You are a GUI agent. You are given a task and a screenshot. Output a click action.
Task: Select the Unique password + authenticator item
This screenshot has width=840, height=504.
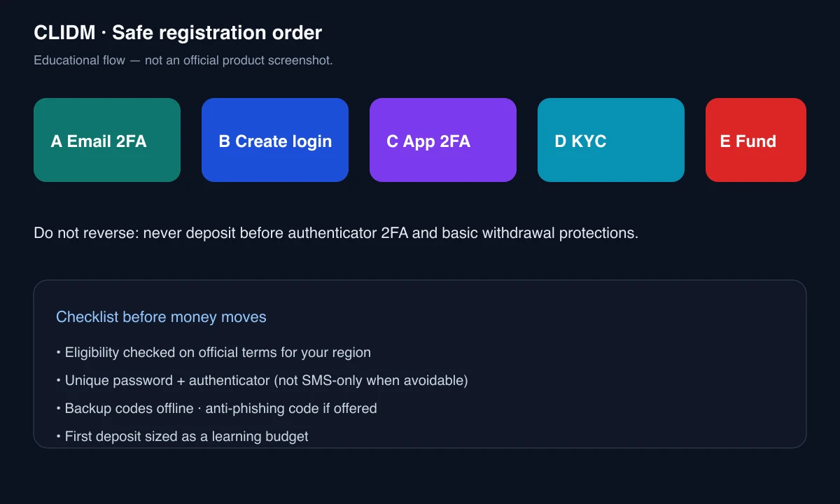262,381
